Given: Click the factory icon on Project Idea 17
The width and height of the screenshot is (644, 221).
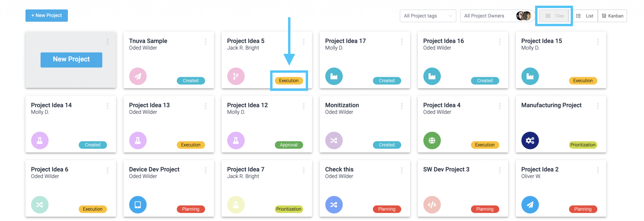Looking at the screenshot, I should tap(334, 76).
